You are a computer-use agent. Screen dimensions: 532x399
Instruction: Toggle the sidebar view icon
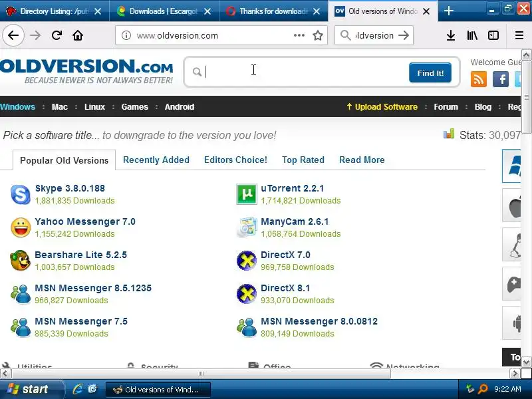pos(493,35)
